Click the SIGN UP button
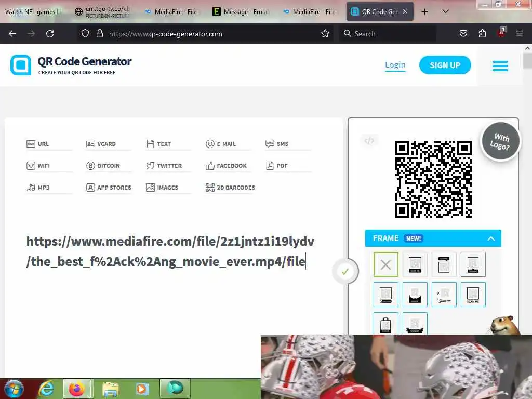This screenshot has width=532, height=399. tap(445, 65)
